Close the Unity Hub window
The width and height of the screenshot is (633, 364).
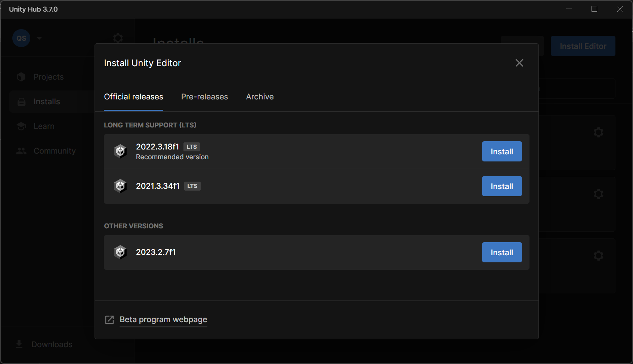point(620,9)
